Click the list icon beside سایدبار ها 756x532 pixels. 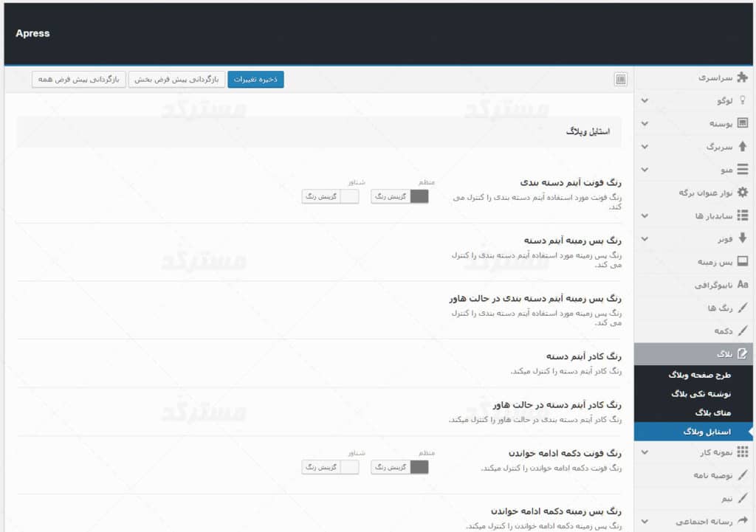click(743, 215)
